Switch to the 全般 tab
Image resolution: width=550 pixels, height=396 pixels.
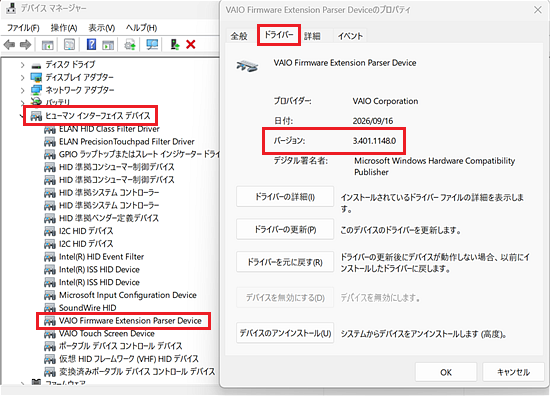pyautogui.click(x=239, y=36)
